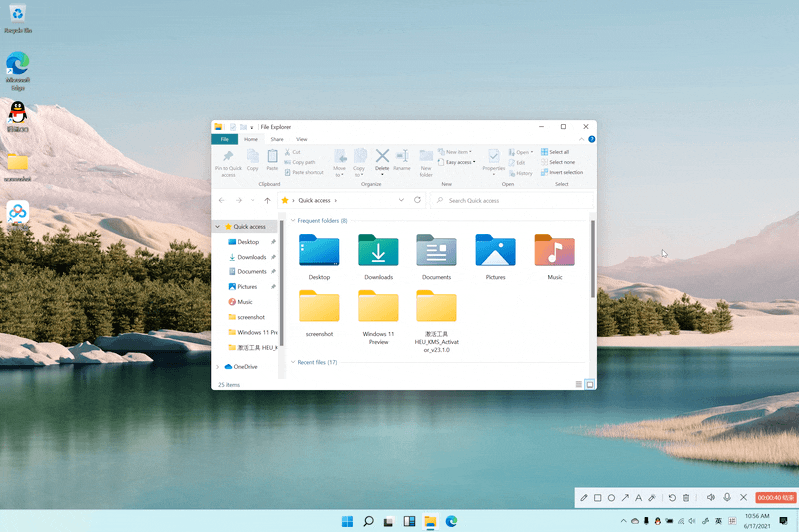This screenshot has width=799, height=532.
Task: Collapse the ribbon with chevron
Action: [582, 139]
